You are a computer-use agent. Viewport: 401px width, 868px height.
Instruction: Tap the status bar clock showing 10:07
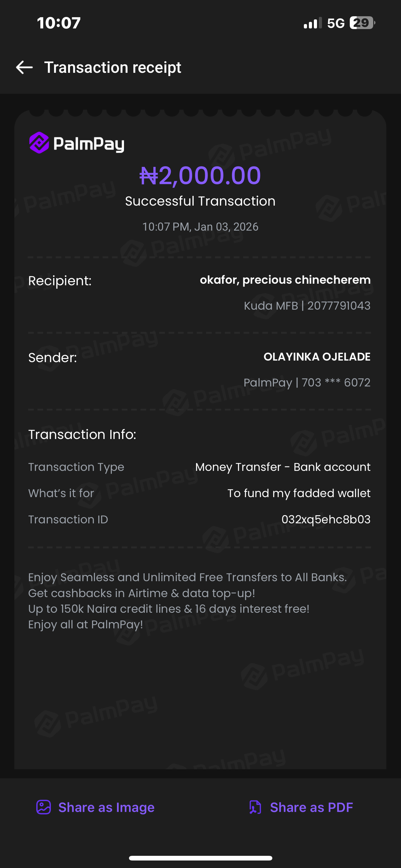(x=59, y=23)
